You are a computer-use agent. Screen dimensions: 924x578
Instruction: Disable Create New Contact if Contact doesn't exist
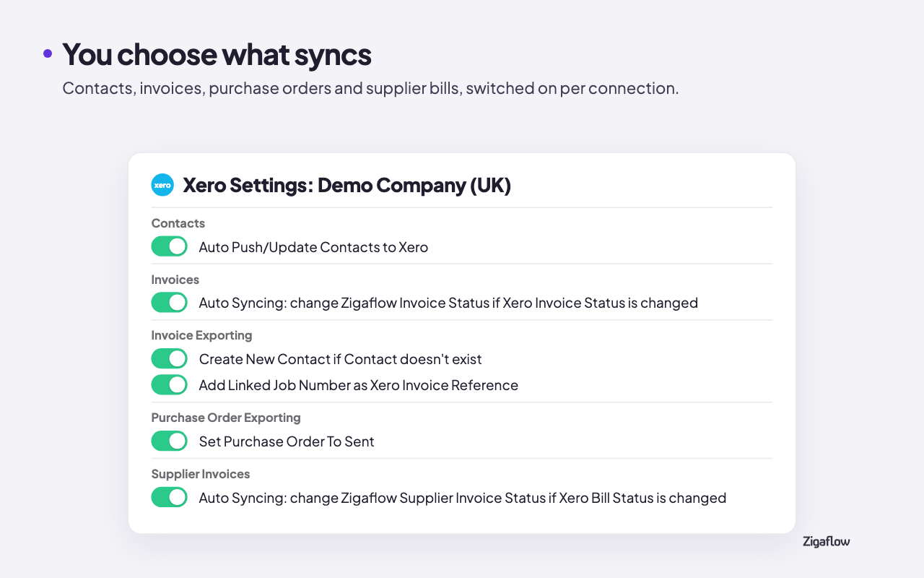170,358
